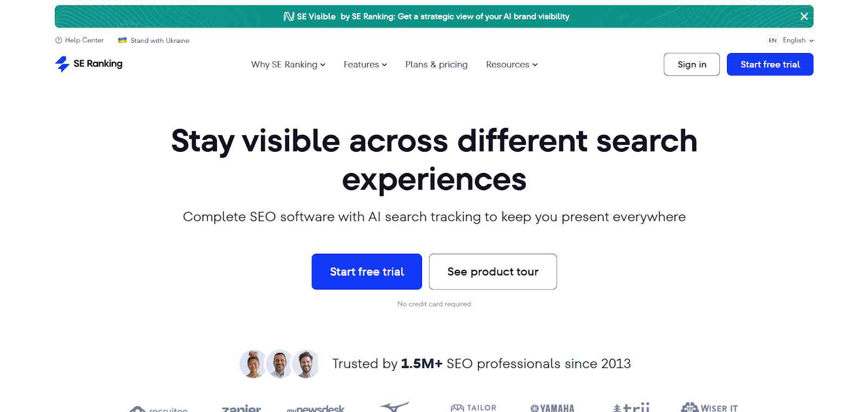The width and height of the screenshot is (868, 412).
Task: Click the SE Visible logo in banner
Action: tap(310, 16)
